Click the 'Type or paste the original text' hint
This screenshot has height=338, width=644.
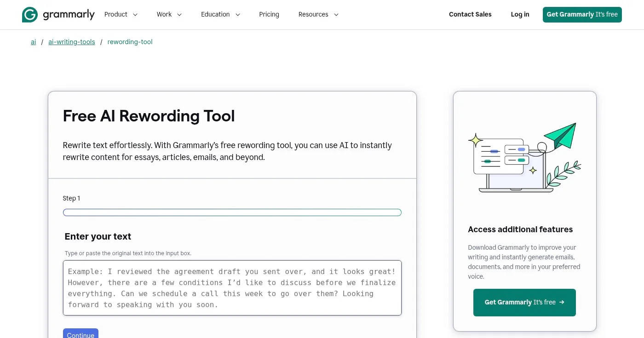pos(128,253)
